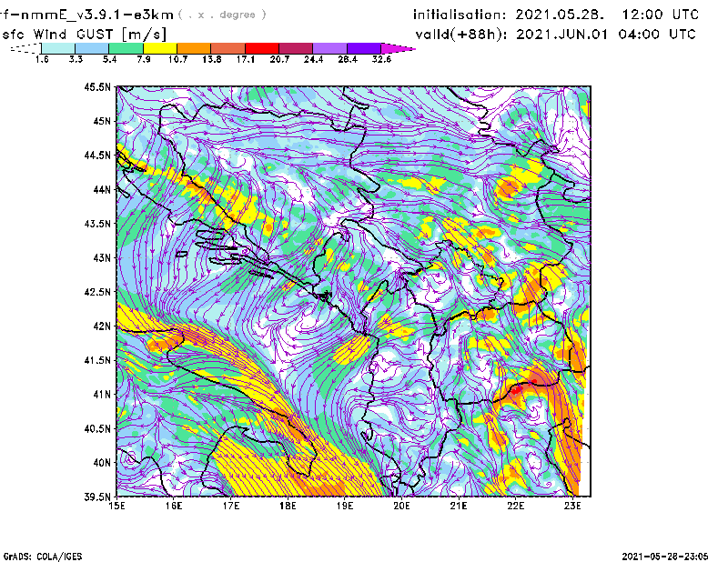
Task: Click the 40.5N latitude label
Action: click(x=97, y=429)
